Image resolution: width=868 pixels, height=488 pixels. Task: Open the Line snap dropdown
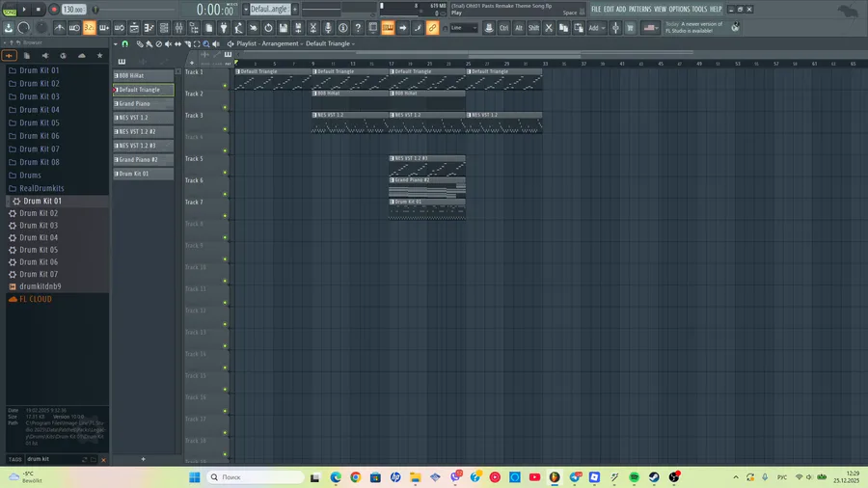click(x=463, y=28)
